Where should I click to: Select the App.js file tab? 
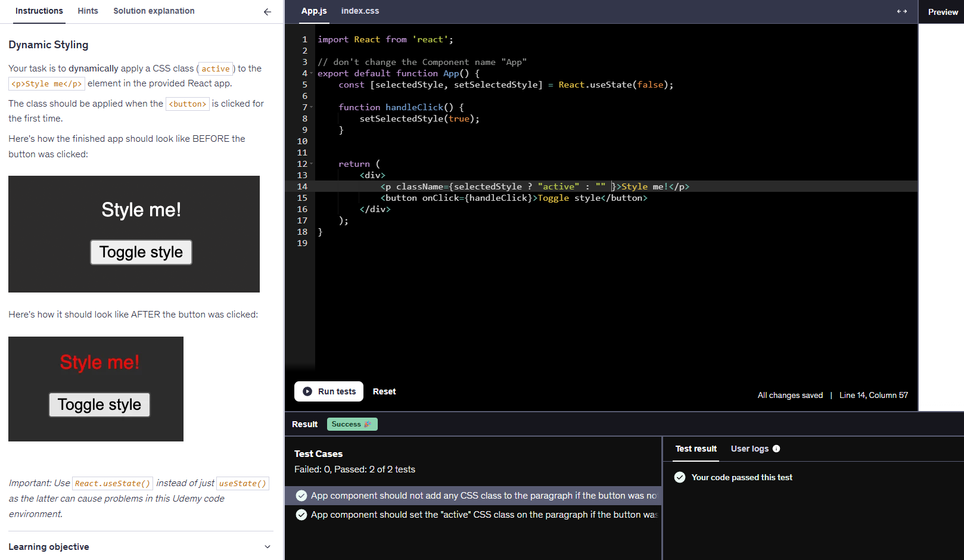(314, 11)
